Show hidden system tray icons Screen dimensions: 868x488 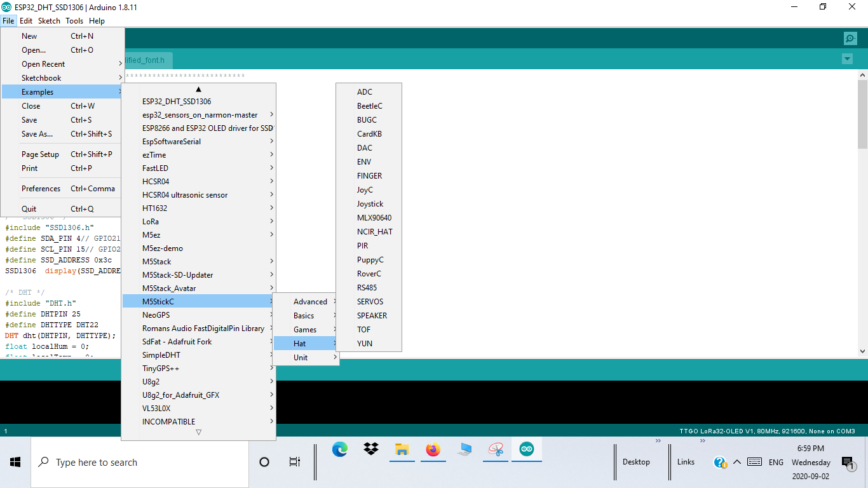click(x=737, y=462)
